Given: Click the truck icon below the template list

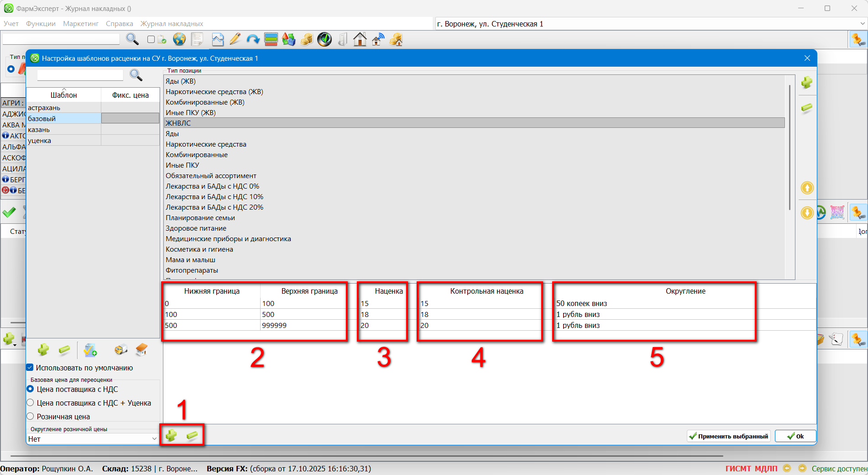Looking at the screenshot, I should tap(120, 350).
